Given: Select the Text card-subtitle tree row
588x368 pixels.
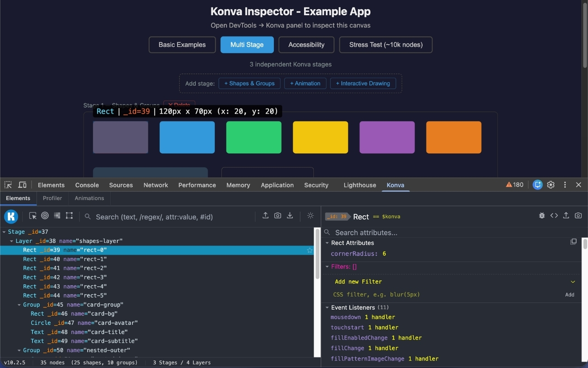Looking at the screenshot, I should tap(157, 341).
